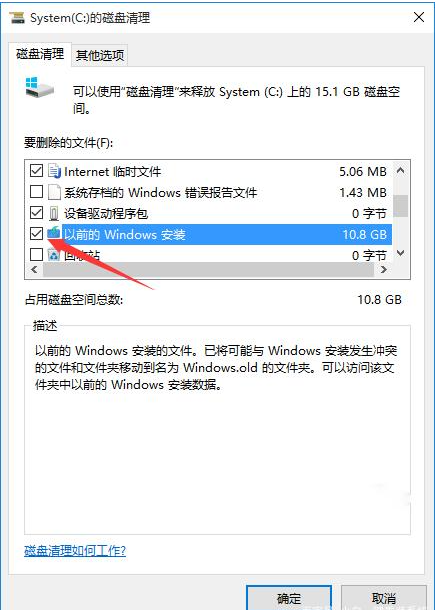The image size is (437, 610).
Task: Uncheck 设备驱动程序包 checkbox
Action: coord(37,213)
